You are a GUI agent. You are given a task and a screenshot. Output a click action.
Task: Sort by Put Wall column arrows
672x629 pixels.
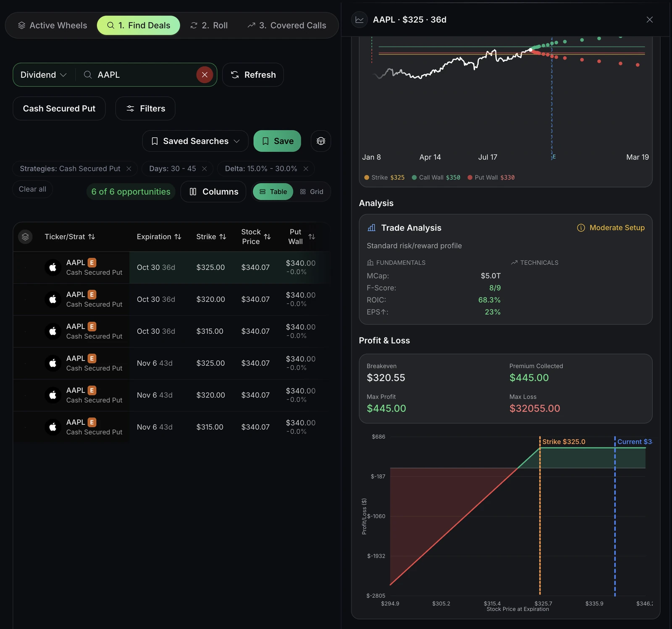[312, 237]
